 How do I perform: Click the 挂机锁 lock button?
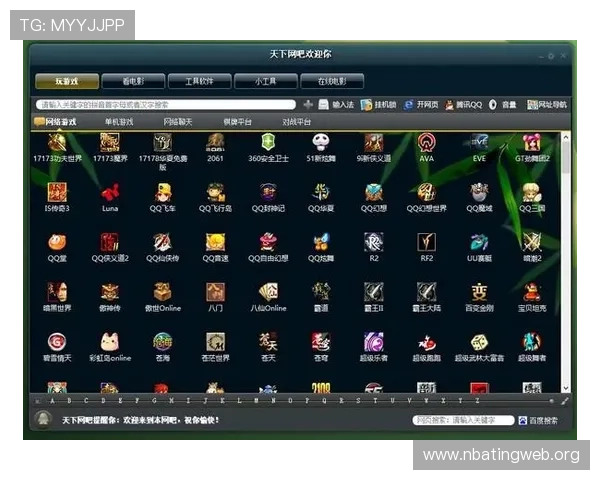click(x=378, y=104)
